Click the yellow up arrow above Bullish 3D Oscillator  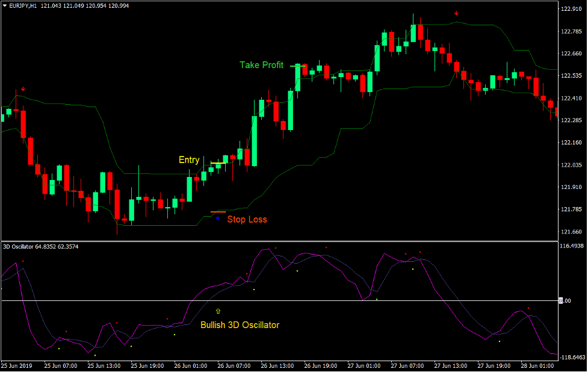[218, 311]
